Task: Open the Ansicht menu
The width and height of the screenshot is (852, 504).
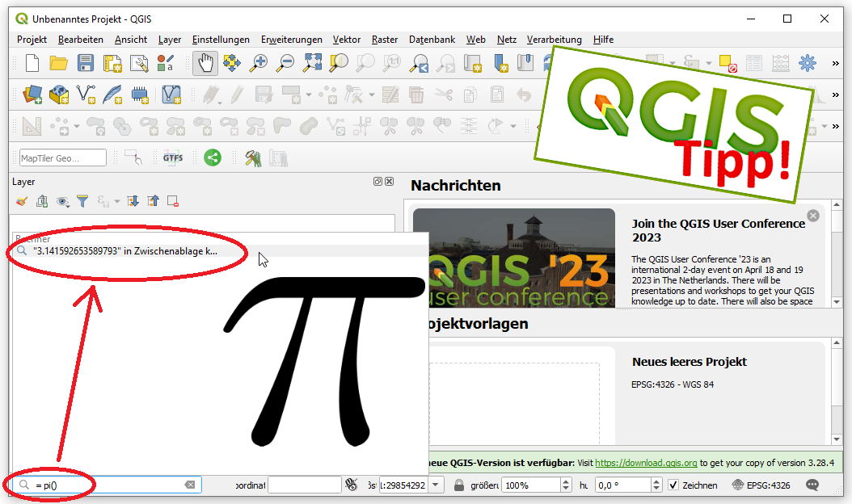Action: pyautogui.click(x=131, y=40)
